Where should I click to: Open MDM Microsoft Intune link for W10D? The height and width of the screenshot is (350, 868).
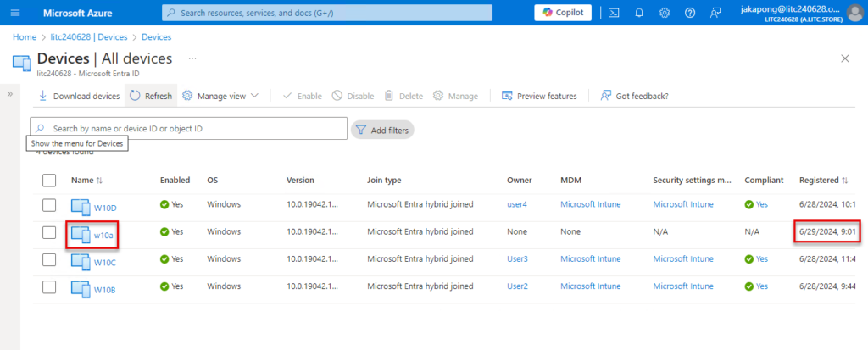591,204
